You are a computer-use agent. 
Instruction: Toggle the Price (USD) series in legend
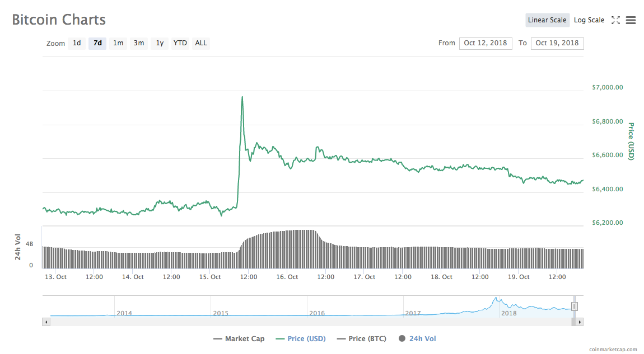pos(301,339)
